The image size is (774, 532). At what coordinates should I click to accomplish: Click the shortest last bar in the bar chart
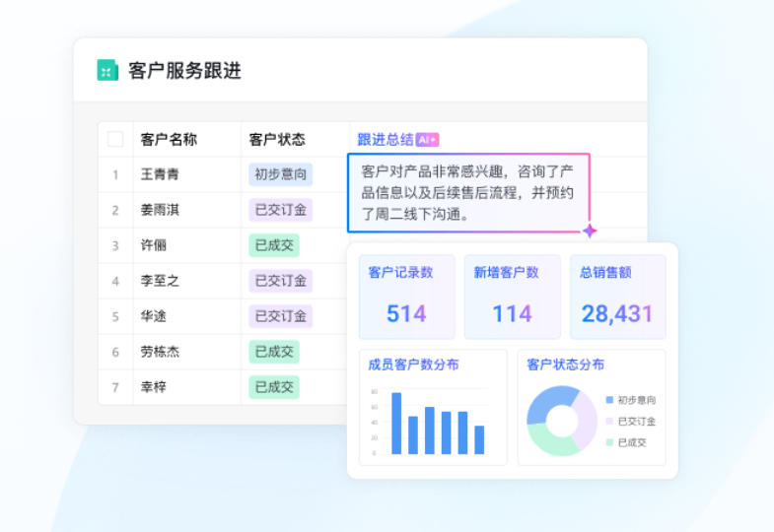coord(479,439)
